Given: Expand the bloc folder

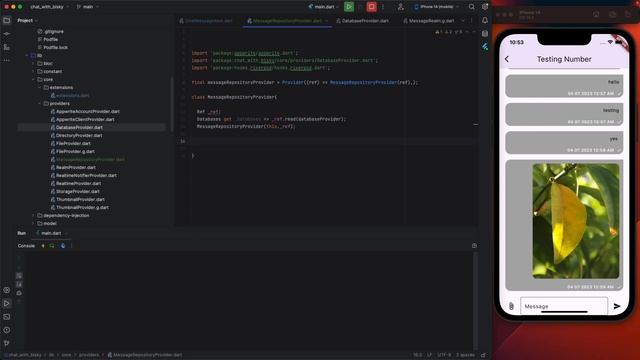Looking at the screenshot, I should tap(33, 63).
